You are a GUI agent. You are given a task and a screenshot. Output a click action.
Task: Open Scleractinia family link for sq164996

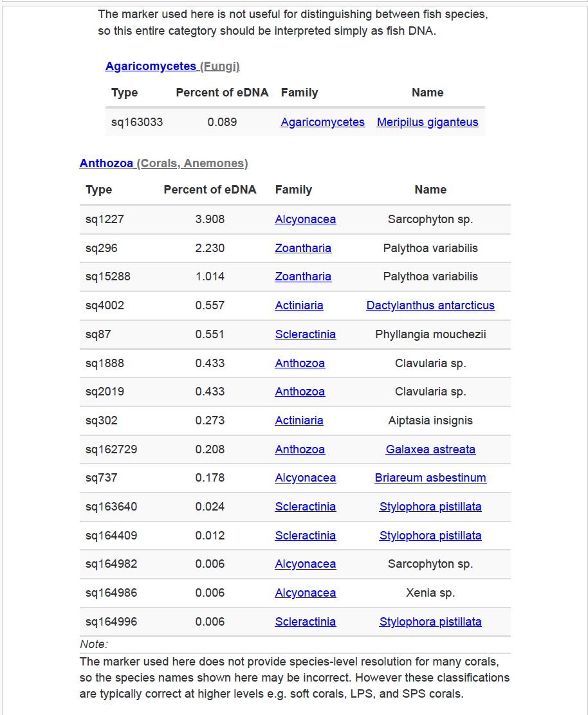tap(305, 622)
